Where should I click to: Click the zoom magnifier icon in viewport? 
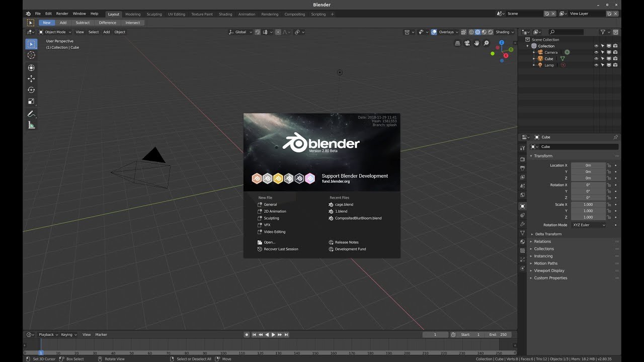[486, 43]
